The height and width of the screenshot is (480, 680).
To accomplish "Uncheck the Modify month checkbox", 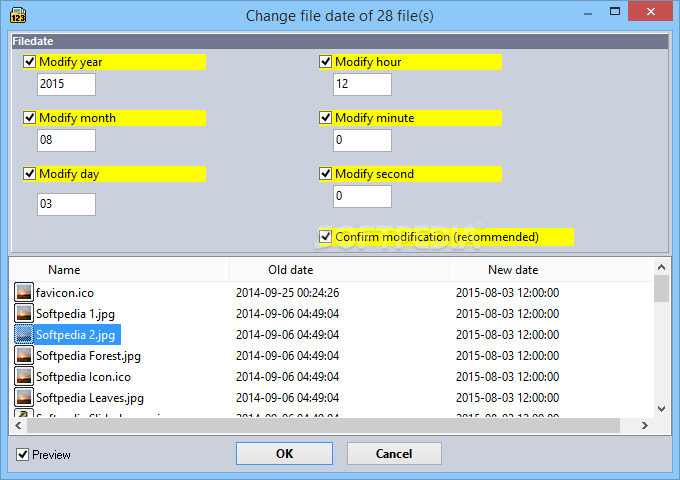I will tap(29, 118).
